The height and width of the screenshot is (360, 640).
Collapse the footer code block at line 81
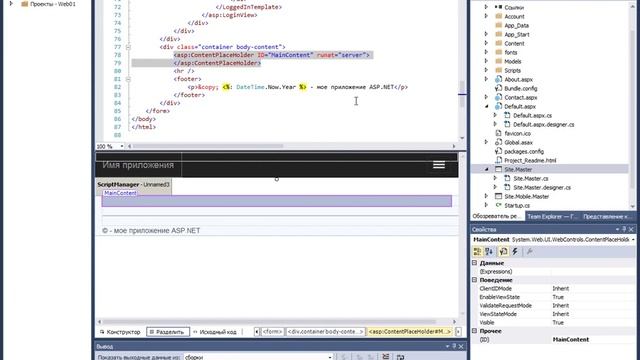pyautogui.click(x=128, y=79)
